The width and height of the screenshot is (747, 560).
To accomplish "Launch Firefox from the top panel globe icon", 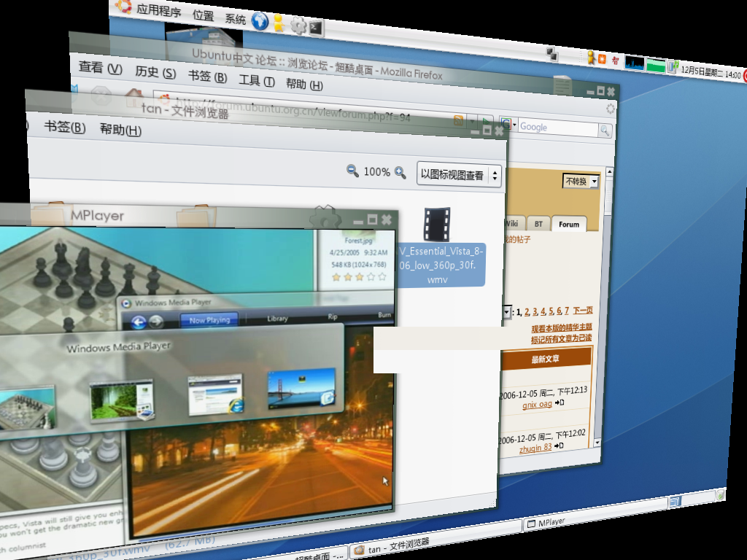I will [x=260, y=21].
